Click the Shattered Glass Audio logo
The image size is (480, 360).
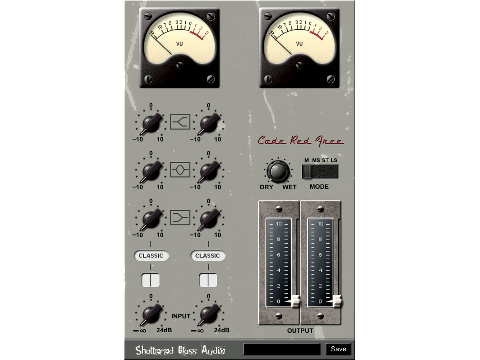click(180, 350)
